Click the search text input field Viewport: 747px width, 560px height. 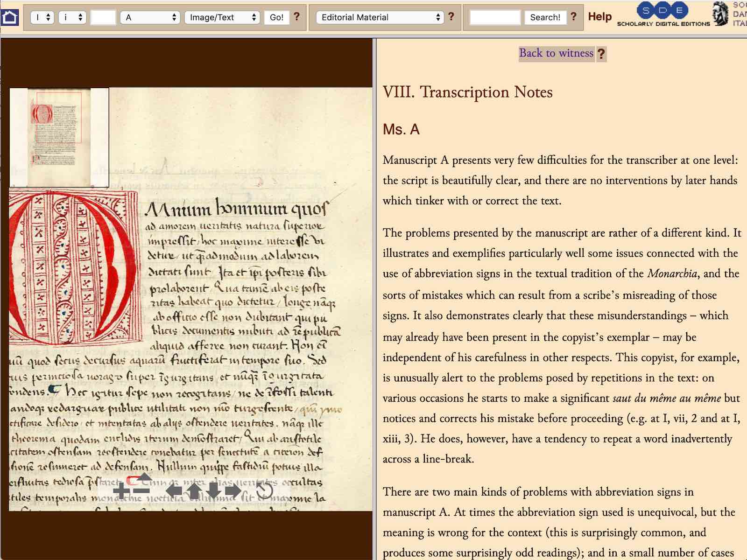click(495, 17)
